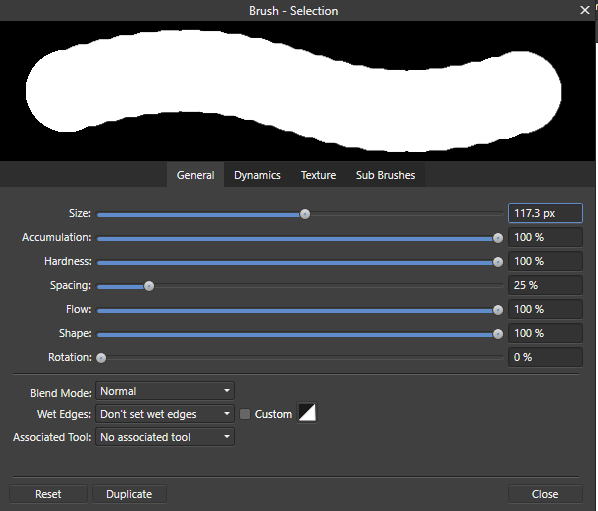Click the wet edges custom profile curve icon

[307, 413]
